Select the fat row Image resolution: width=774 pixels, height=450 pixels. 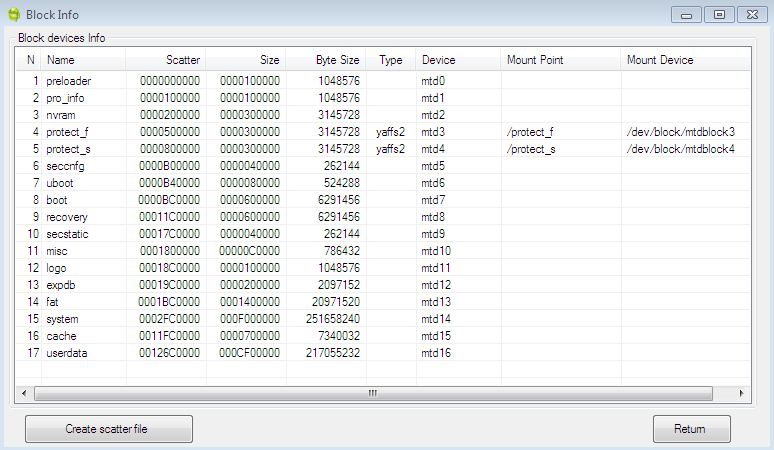click(383, 301)
